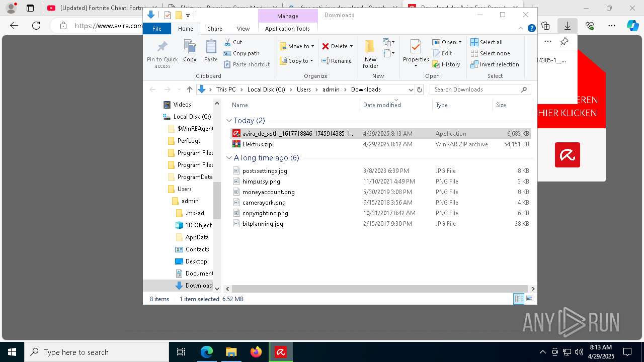Open the Move to dropdown
Viewport: 644px width, 362px height.
coord(297,46)
